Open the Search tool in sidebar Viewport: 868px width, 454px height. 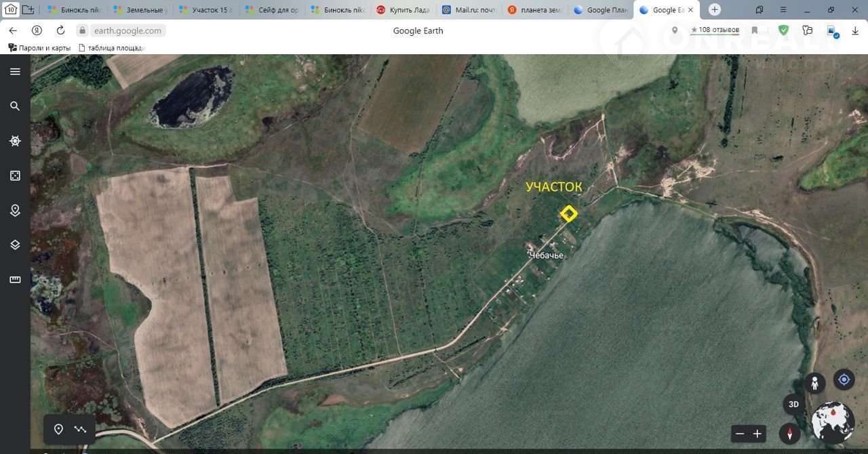pos(15,106)
